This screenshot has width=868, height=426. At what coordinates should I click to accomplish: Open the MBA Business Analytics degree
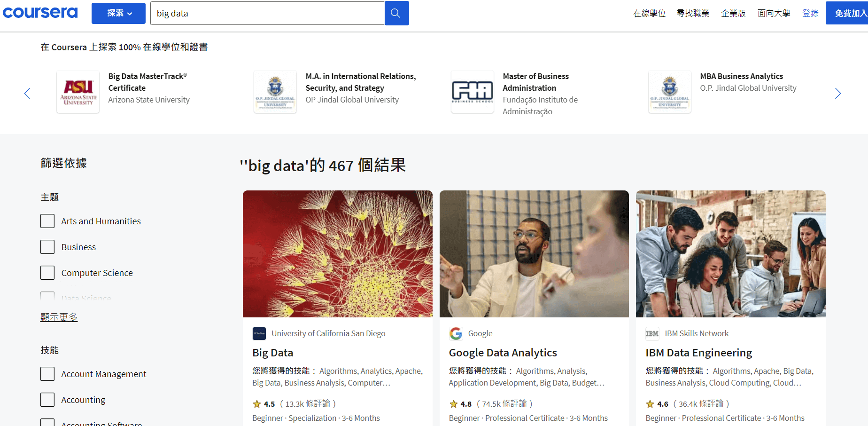[742, 76]
